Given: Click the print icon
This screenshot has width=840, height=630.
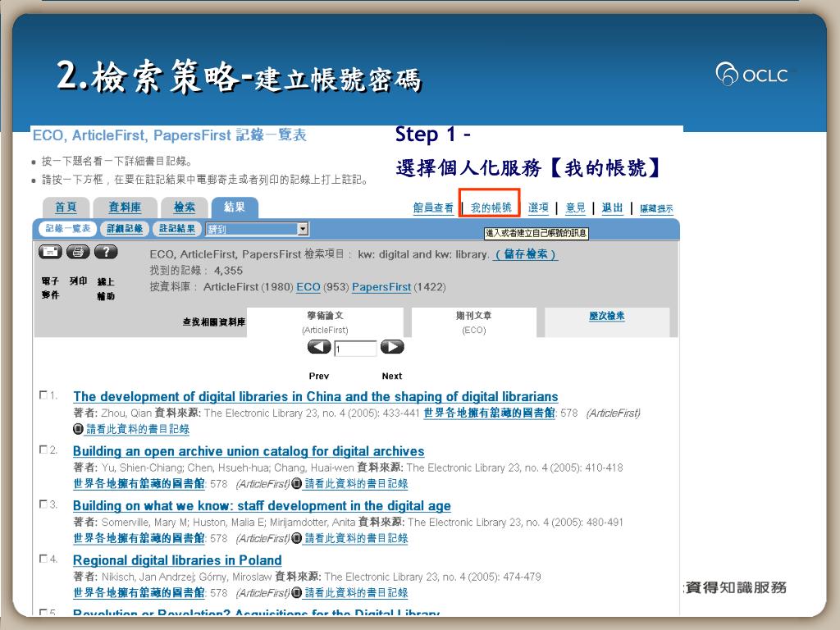Looking at the screenshot, I should (78, 251).
